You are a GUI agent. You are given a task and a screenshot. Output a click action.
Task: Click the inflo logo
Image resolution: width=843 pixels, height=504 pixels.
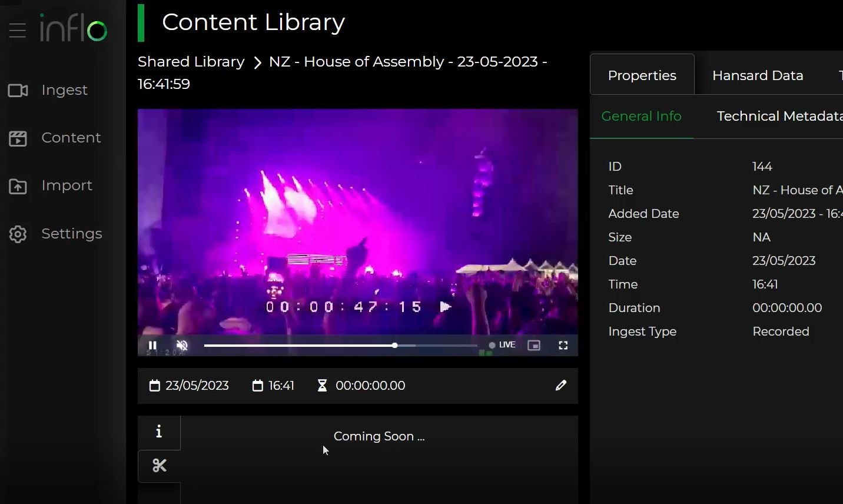click(74, 28)
